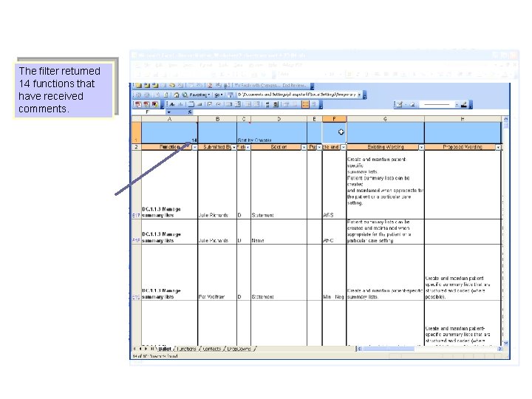Open the Function column filter dropdown
This screenshot has width=532, height=399.
click(x=194, y=147)
